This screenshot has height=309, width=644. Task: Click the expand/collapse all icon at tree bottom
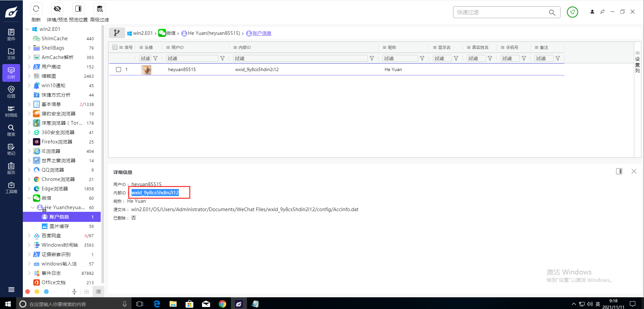pos(75,292)
